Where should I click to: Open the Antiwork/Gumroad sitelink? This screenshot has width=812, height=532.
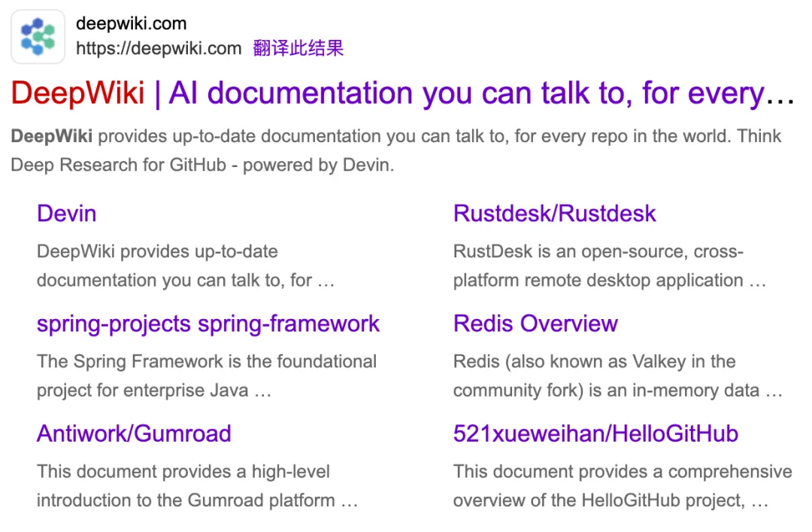click(x=134, y=434)
